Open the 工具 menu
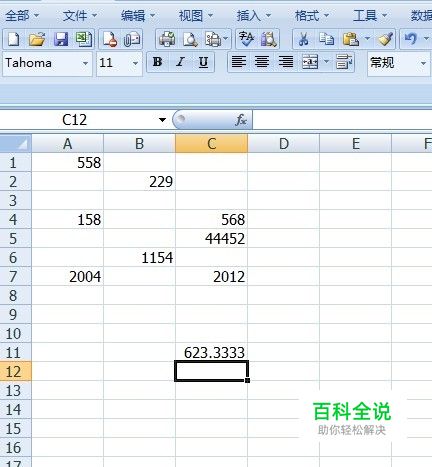Image resolution: width=432 pixels, height=467 pixels. pos(370,16)
